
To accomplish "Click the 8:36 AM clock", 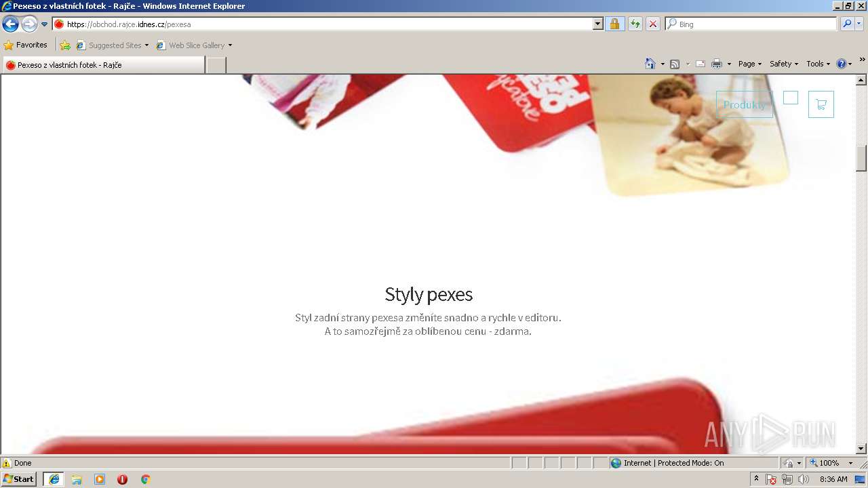I will pyautogui.click(x=833, y=479).
